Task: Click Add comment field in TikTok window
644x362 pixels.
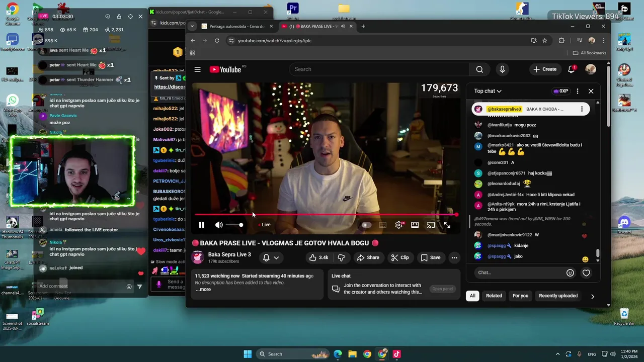Action: [80, 286]
